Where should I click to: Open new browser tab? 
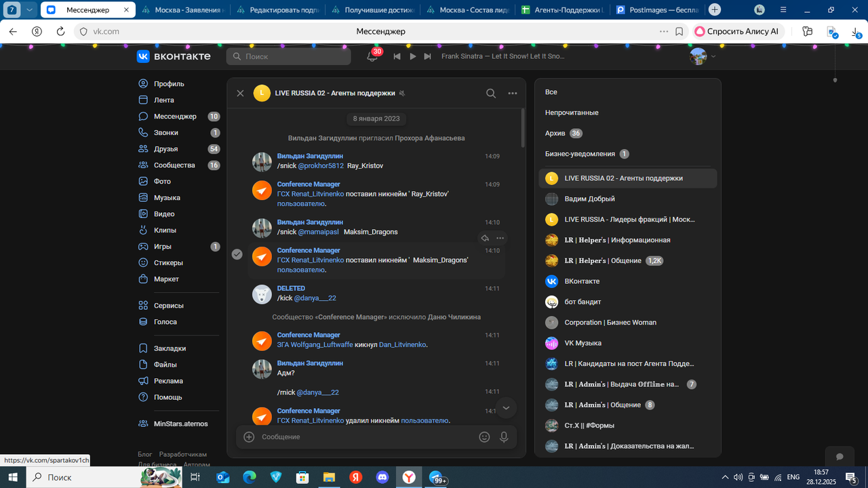point(715,10)
